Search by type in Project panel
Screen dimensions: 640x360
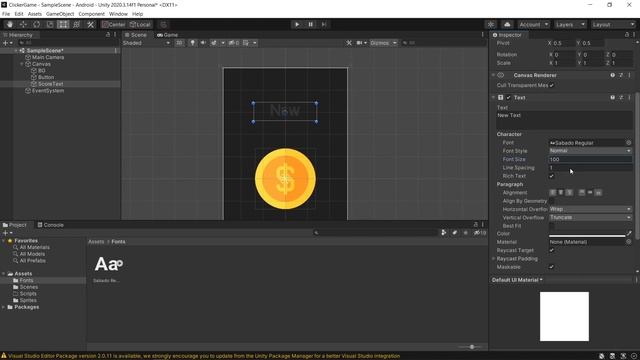[444, 233]
